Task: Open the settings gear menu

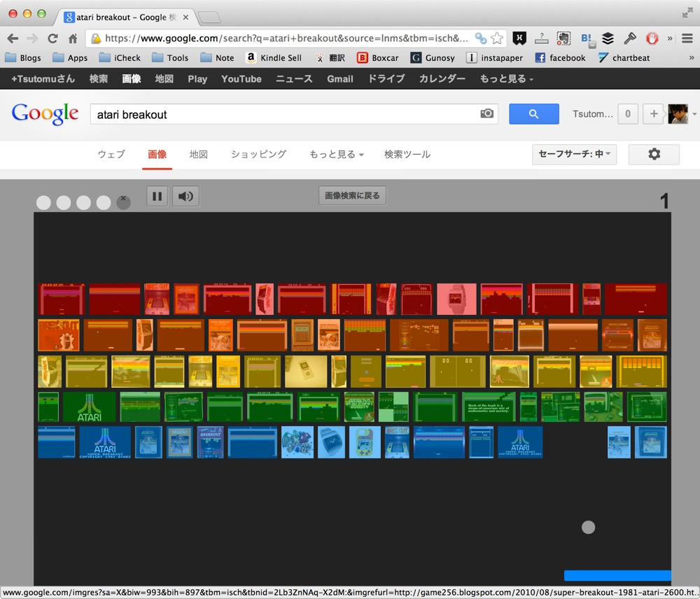Action: pyautogui.click(x=654, y=155)
